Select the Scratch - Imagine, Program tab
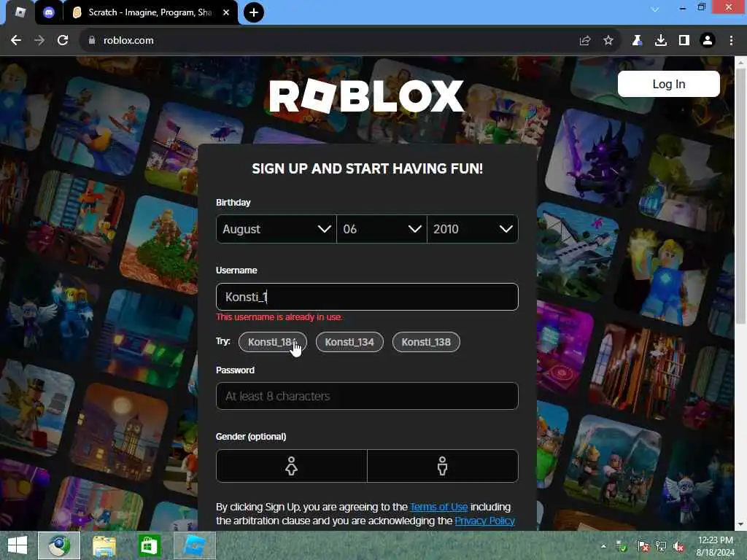This screenshot has height=560, width=747. [150, 12]
